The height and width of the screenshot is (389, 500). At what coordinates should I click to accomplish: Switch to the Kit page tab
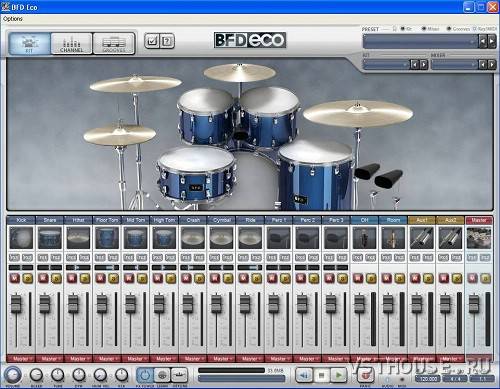point(30,43)
